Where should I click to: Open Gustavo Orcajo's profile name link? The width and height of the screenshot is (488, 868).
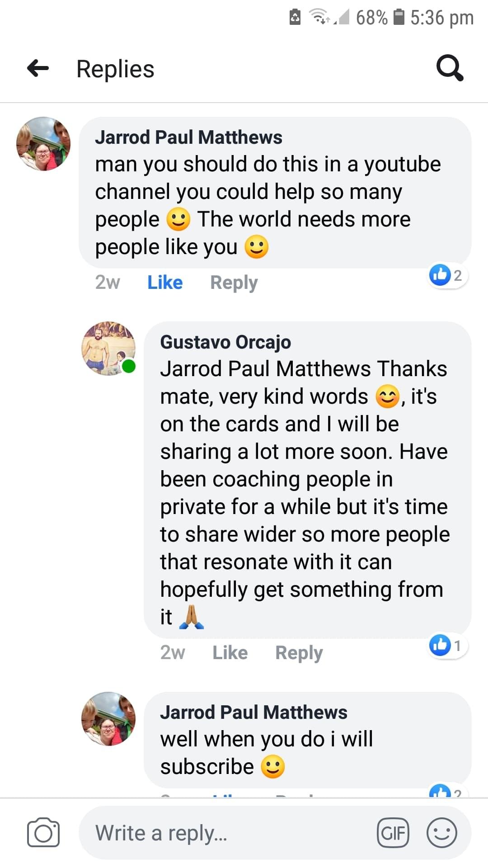click(x=225, y=342)
